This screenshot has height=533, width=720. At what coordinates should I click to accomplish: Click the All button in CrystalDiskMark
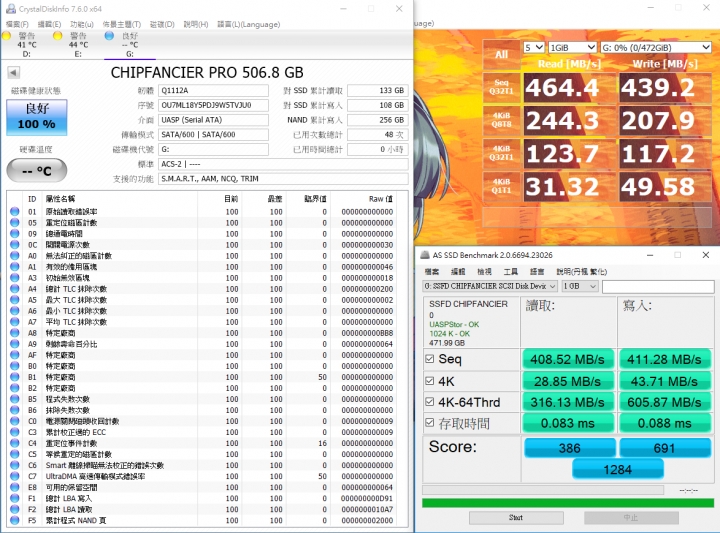pos(501,55)
